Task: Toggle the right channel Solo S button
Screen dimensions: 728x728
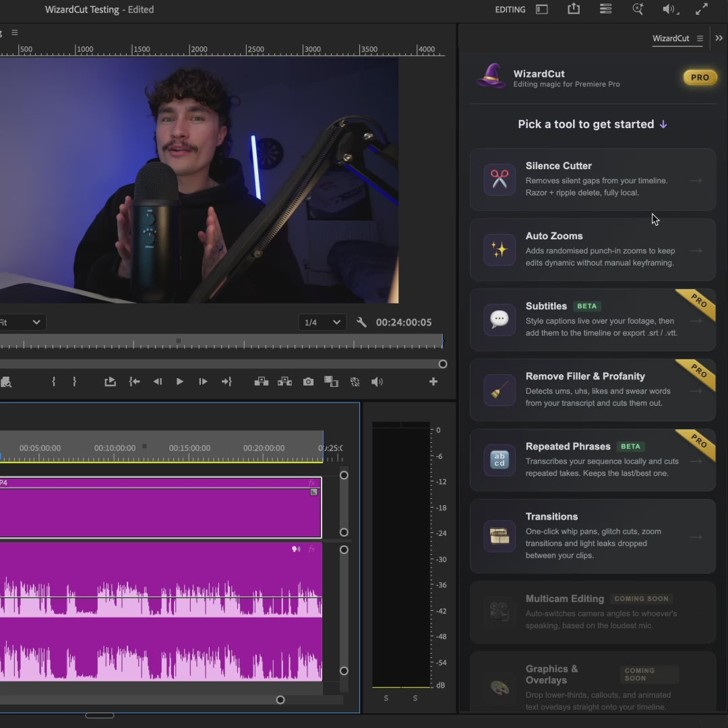Action: [x=415, y=698]
